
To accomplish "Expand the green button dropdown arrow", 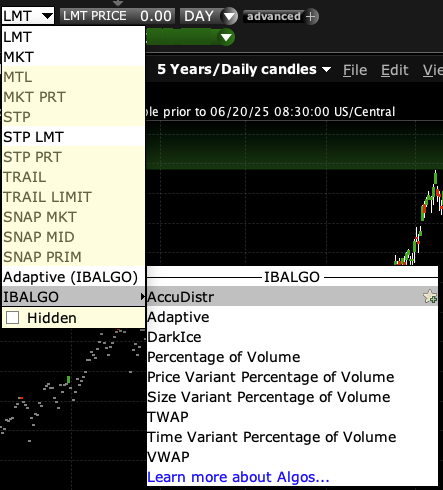I will 226,37.
